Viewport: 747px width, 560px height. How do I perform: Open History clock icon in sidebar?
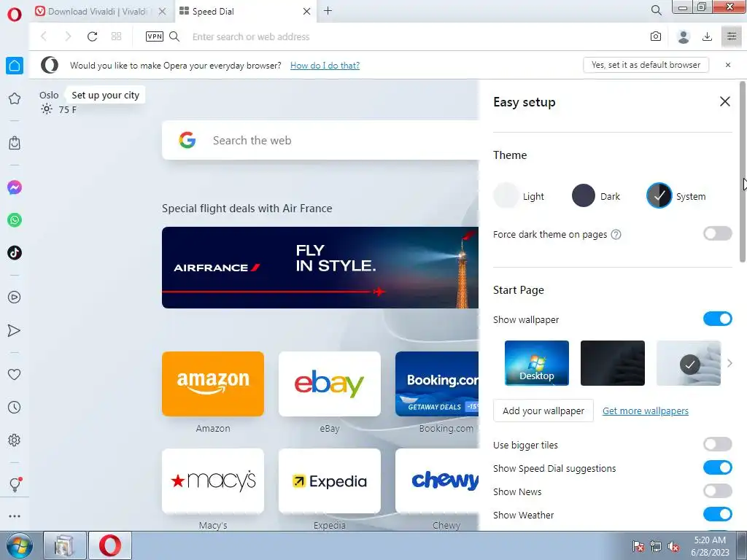[15, 408]
